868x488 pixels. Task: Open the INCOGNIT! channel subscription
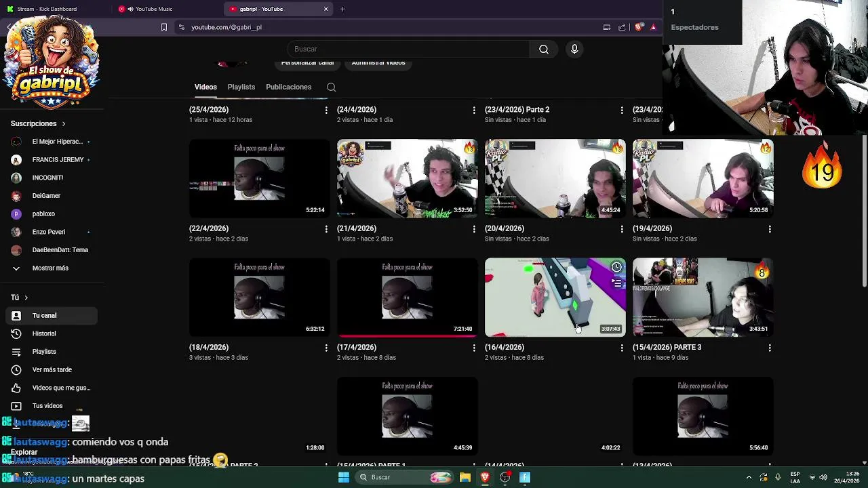coord(52,178)
